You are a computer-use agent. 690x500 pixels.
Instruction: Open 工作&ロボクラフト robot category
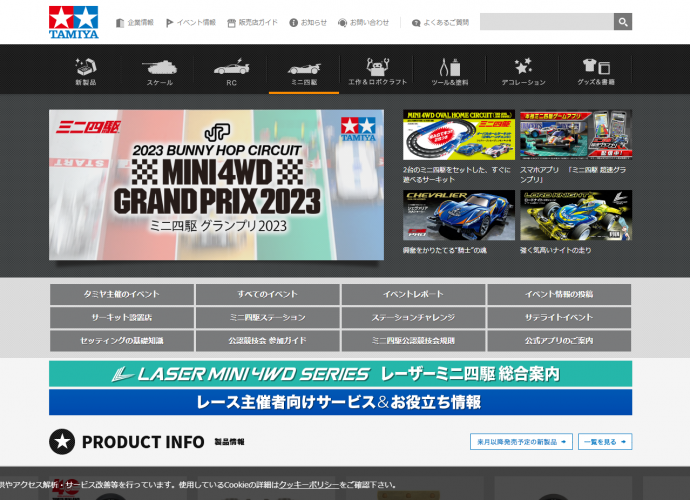(377, 71)
